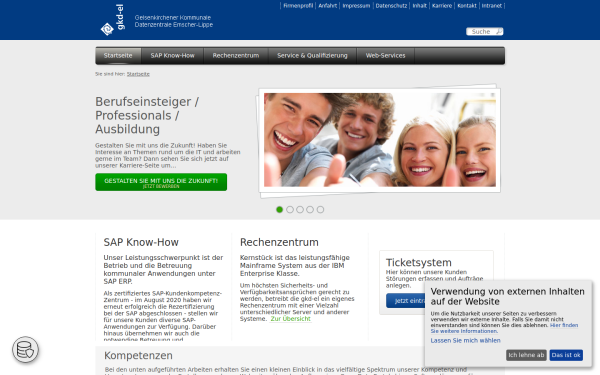Click the green Gestalten Sie mit uns button
600x375 pixels.
pos(161,182)
